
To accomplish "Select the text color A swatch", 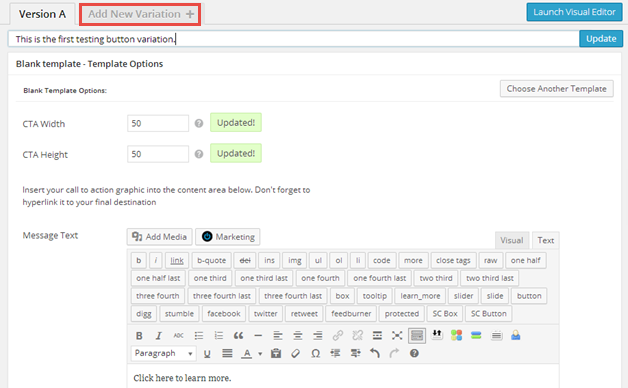I will pyautogui.click(x=247, y=354).
